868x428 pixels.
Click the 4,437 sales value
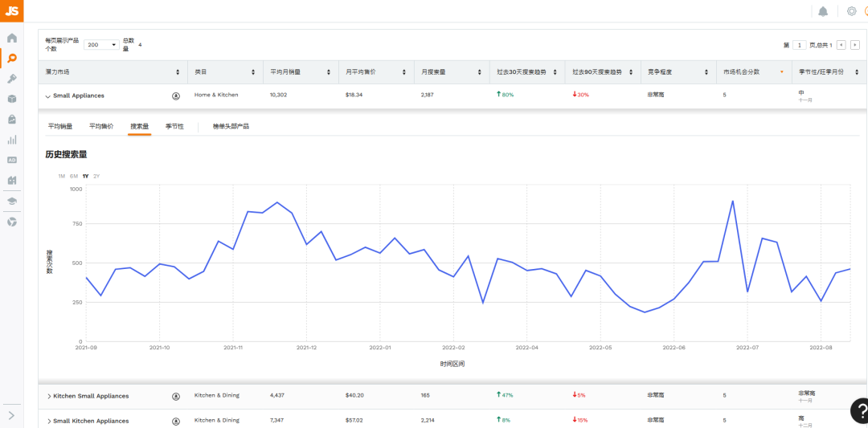pyautogui.click(x=277, y=395)
